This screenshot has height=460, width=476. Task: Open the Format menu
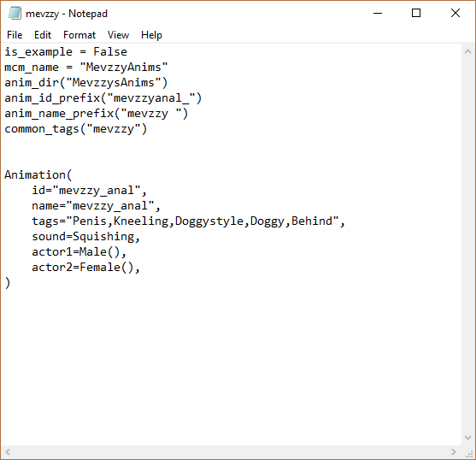[79, 35]
